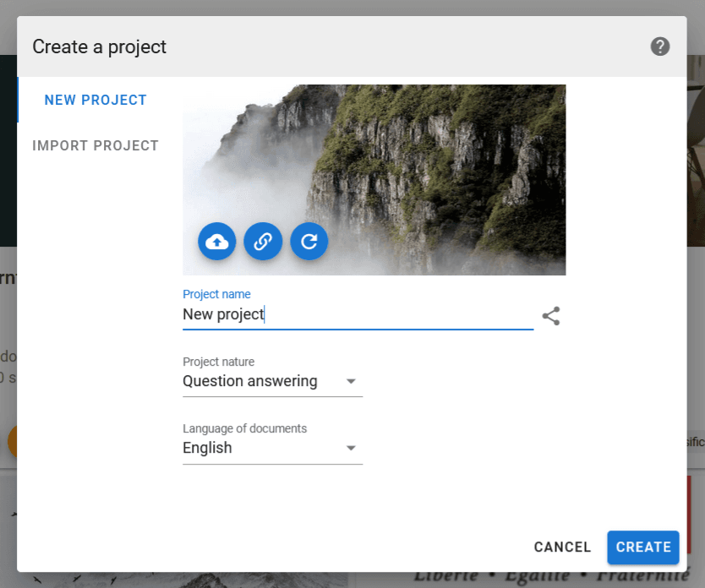Open the IMPORT PROJECT tab
The width and height of the screenshot is (705, 588).
(96, 145)
